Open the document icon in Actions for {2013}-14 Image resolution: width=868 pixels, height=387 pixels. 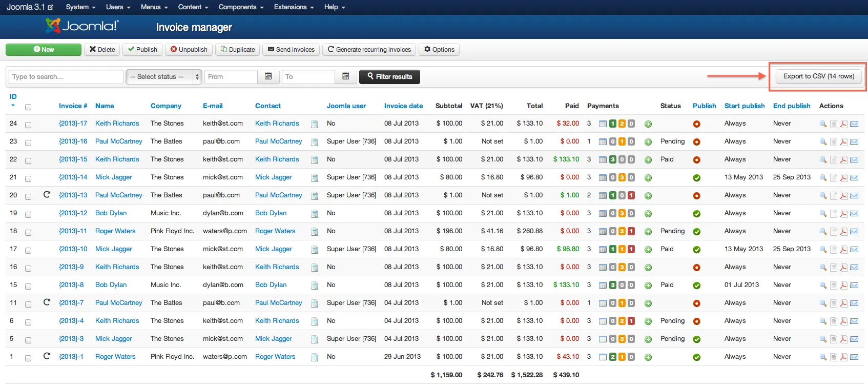point(834,178)
